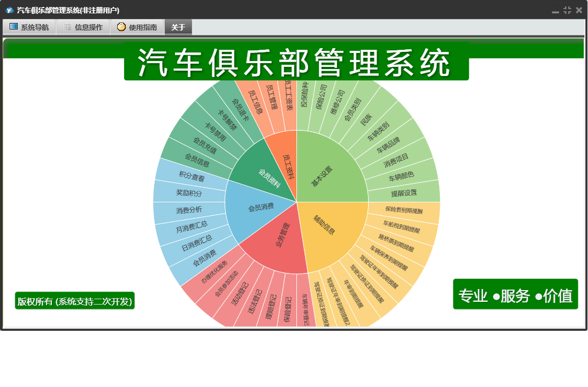Open the 路桥票到期提醒 segment
588x387 pixels.
coord(396,243)
